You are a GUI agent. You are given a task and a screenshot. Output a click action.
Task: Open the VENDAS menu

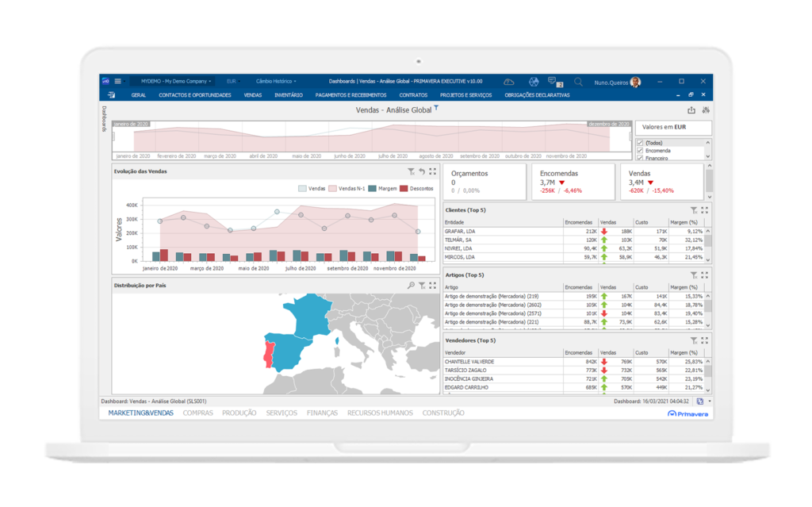click(x=253, y=95)
